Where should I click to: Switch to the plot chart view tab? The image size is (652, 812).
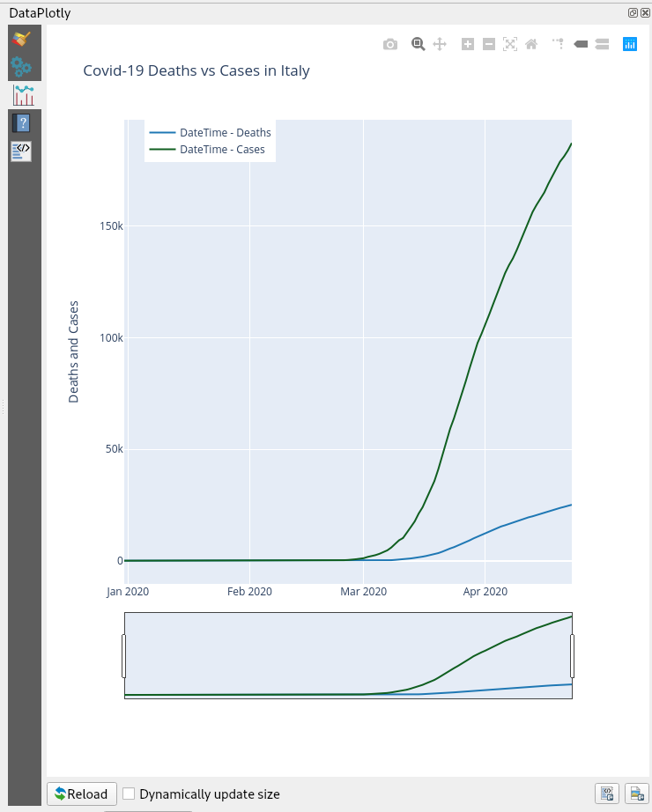(23, 95)
